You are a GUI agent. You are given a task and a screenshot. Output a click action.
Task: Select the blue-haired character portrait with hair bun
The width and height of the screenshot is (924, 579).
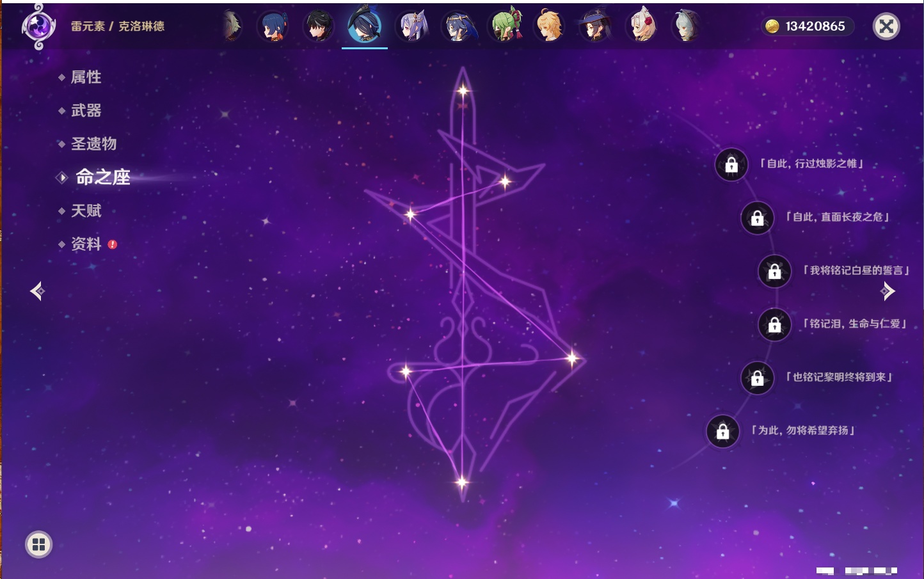pos(273,27)
